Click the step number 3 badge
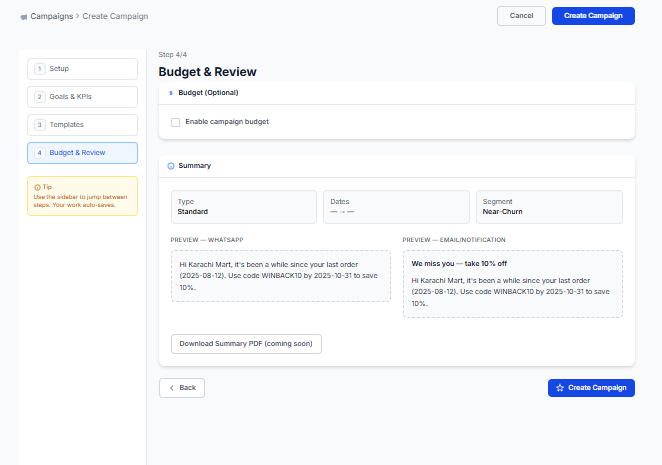This screenshot has height=465, width=662. pos(40,125)
